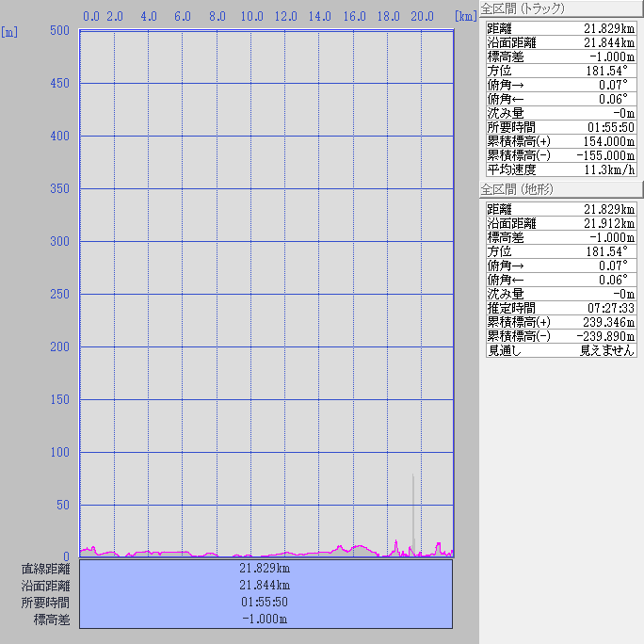Click 方位 label in terrain table
Screen dimensions: 644x644
499,251
